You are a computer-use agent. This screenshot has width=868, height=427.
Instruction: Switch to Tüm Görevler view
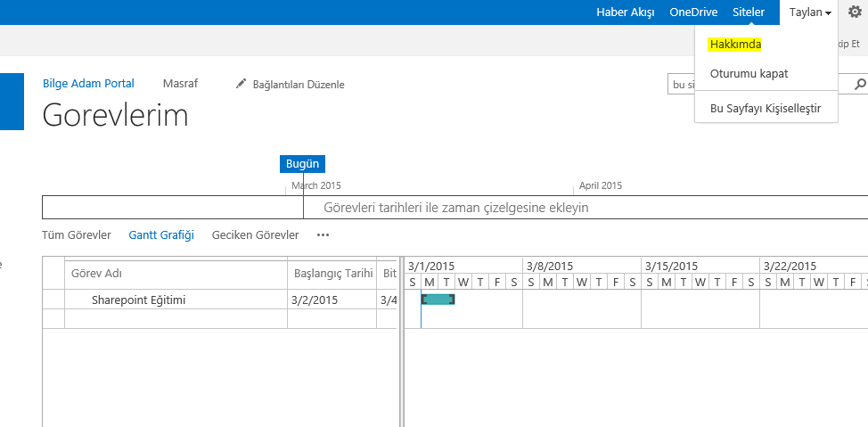tap(77, 235)
